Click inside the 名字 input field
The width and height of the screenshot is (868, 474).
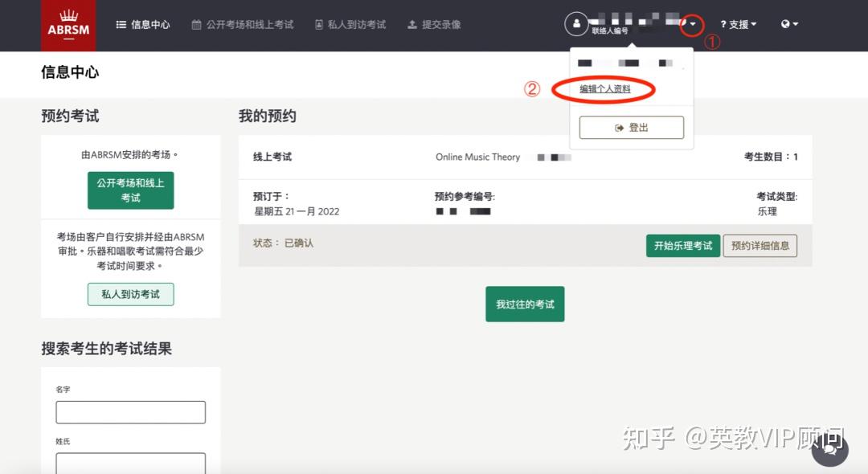coord(130,411)
